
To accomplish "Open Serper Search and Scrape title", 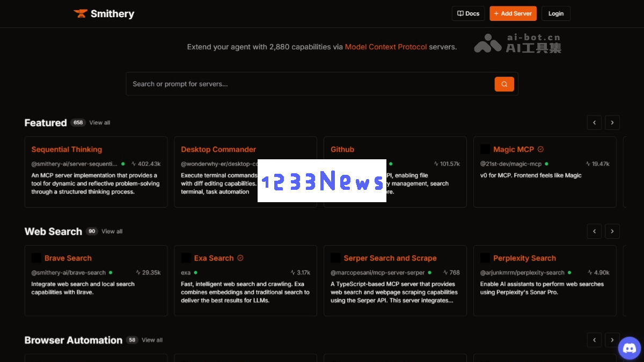I will 390,258.
